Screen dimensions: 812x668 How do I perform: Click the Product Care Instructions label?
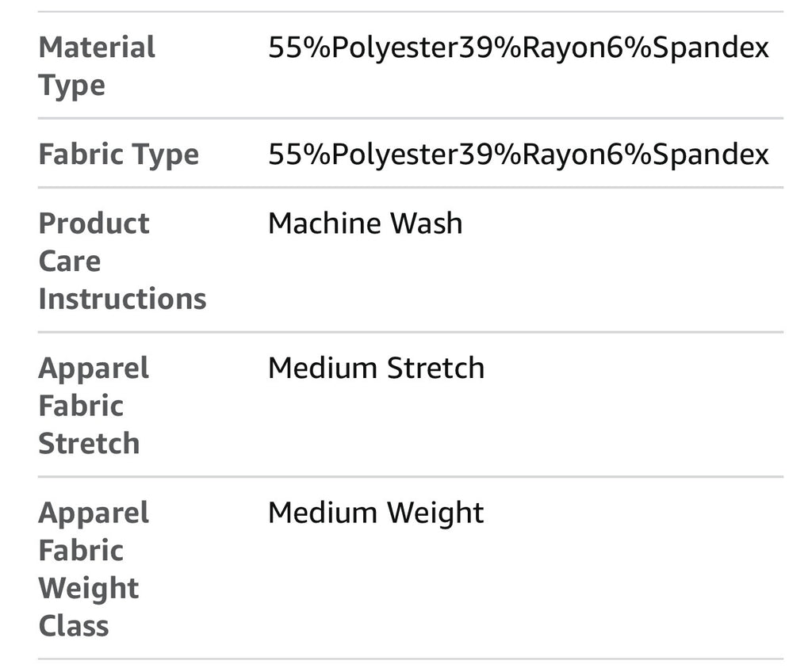click(122, 261)
